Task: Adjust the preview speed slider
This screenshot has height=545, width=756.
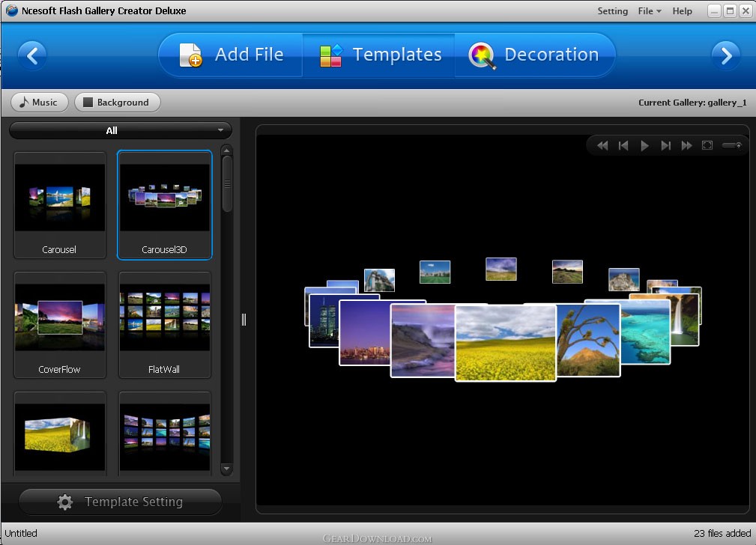Action: pyautogui.click(x=732, y=145)
